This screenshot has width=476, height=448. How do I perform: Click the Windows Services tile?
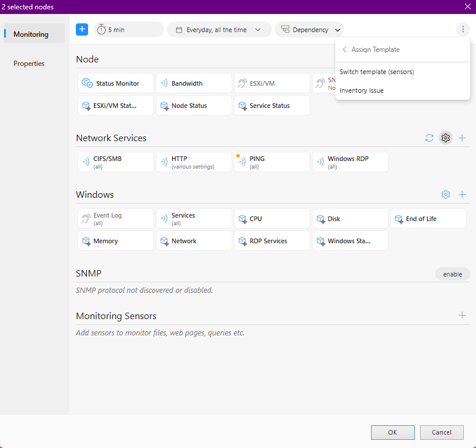click(194, 219)
